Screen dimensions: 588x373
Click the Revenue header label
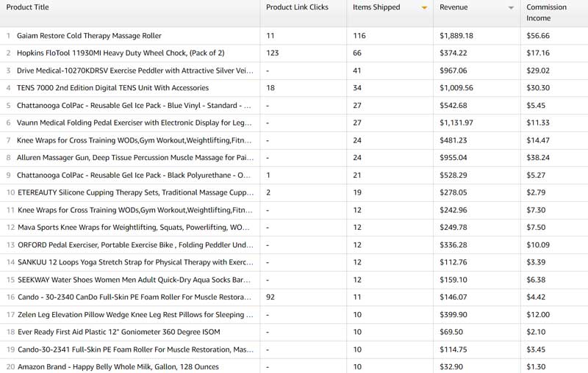453,7
